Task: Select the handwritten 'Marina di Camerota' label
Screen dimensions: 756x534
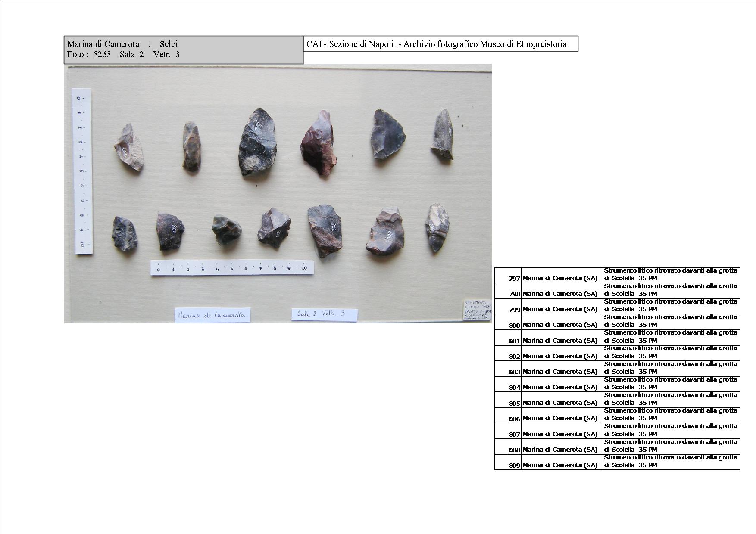Action: click(212, 315)
